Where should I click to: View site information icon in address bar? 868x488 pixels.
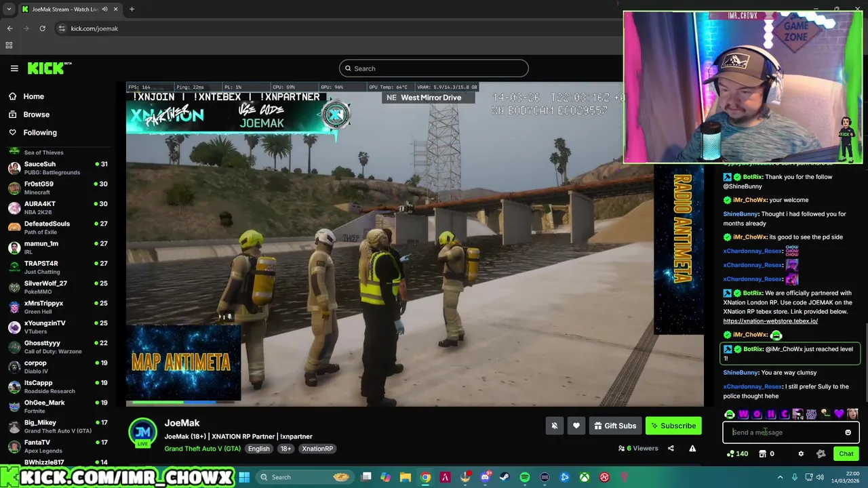pos(62,28)
